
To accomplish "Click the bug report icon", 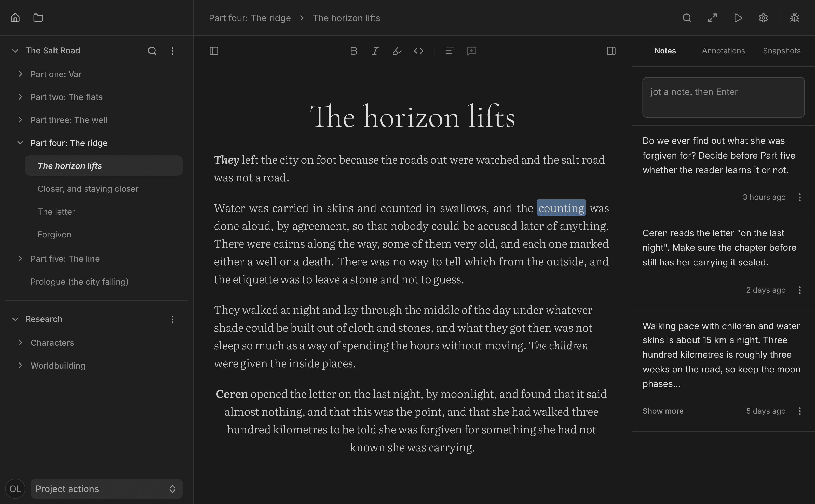I will [x=795, y=18].
